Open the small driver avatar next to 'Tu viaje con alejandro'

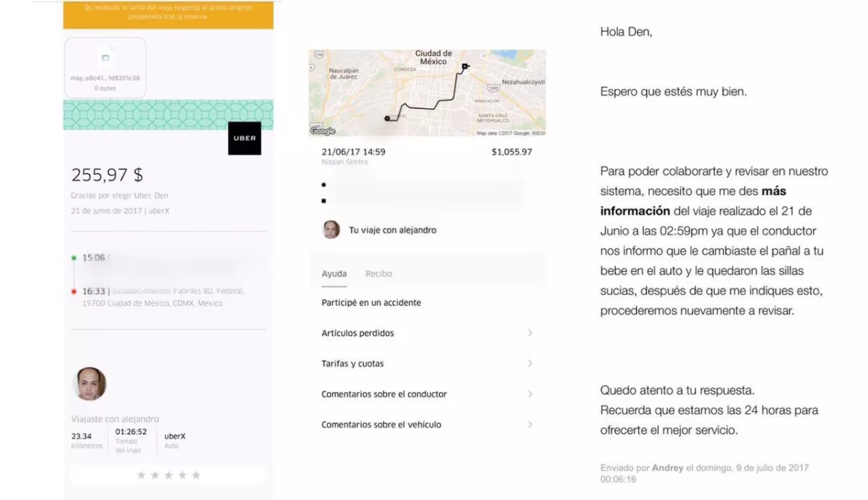[331, 230]
